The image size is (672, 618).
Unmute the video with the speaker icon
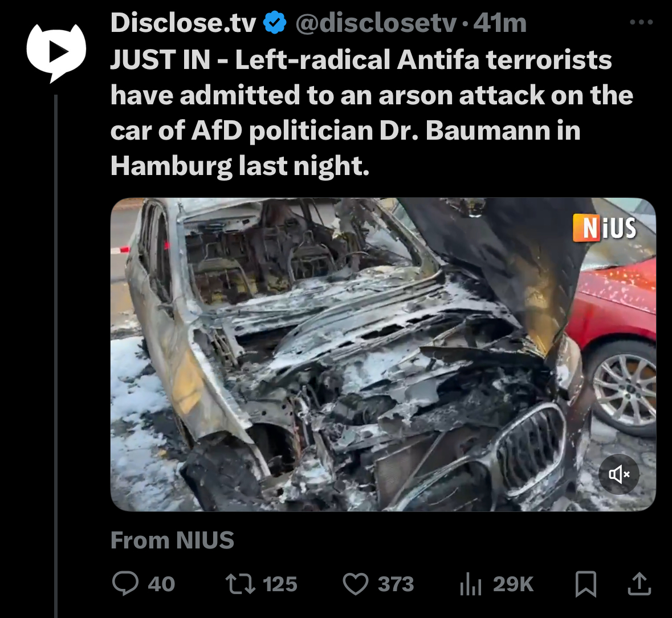(x=618, y=474)
